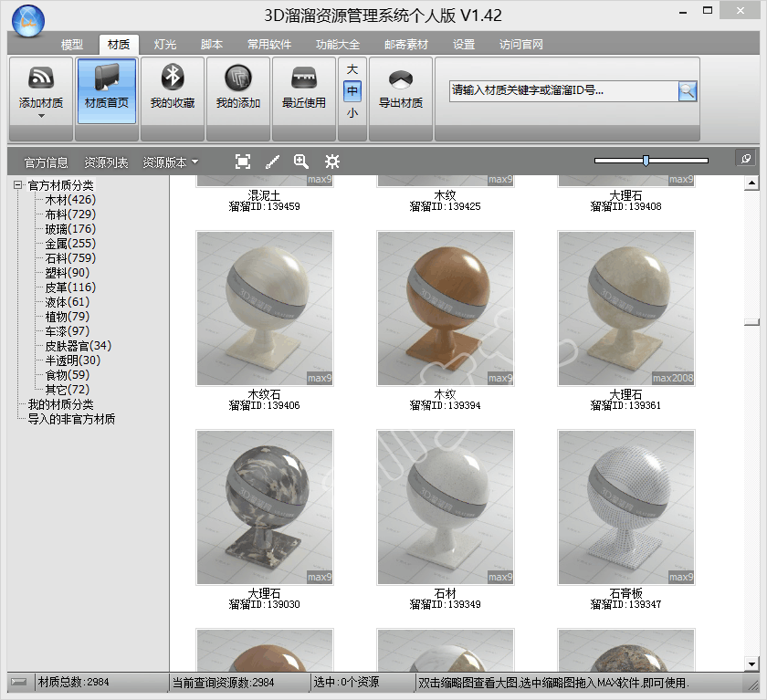Adjust the thumbnail size slider handle
This screenshot has height=700, width=767.
646,161
